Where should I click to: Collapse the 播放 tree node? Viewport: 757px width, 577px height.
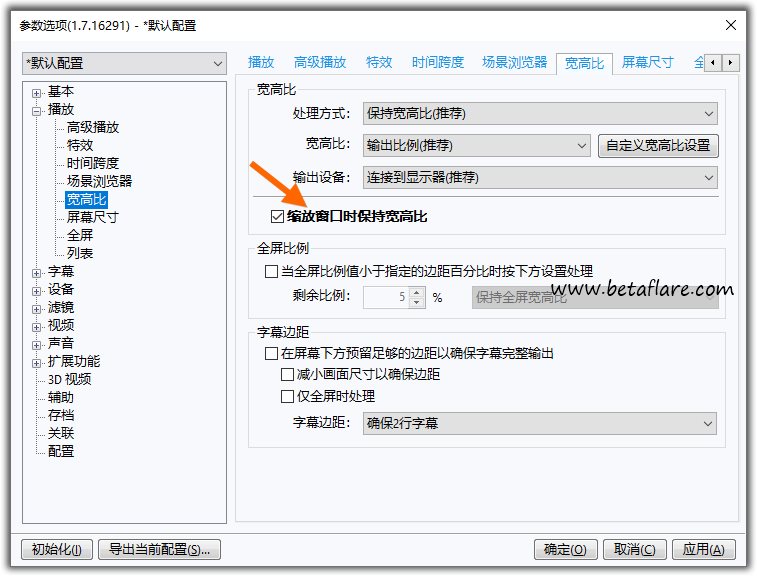tap(37, 110)
